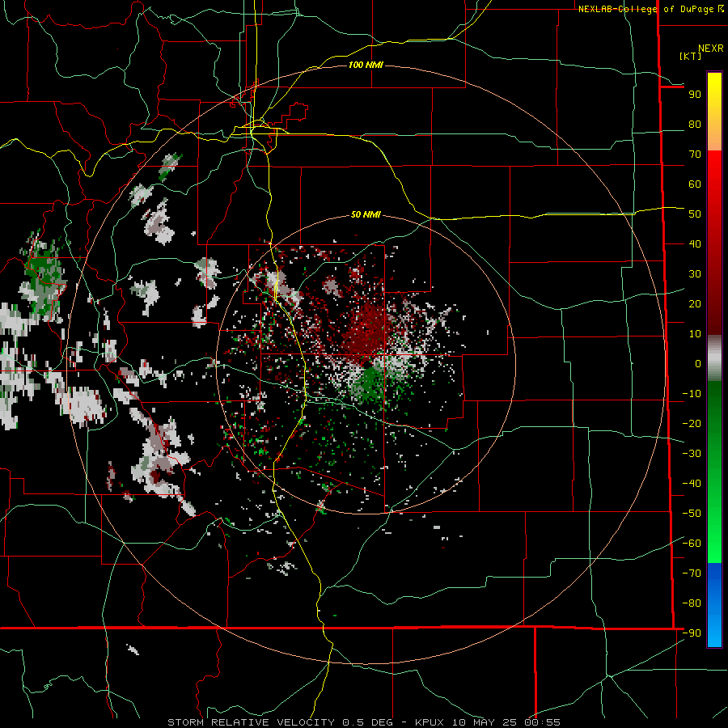Click the 50 NMI range ring label

click(x=366, y=214)
